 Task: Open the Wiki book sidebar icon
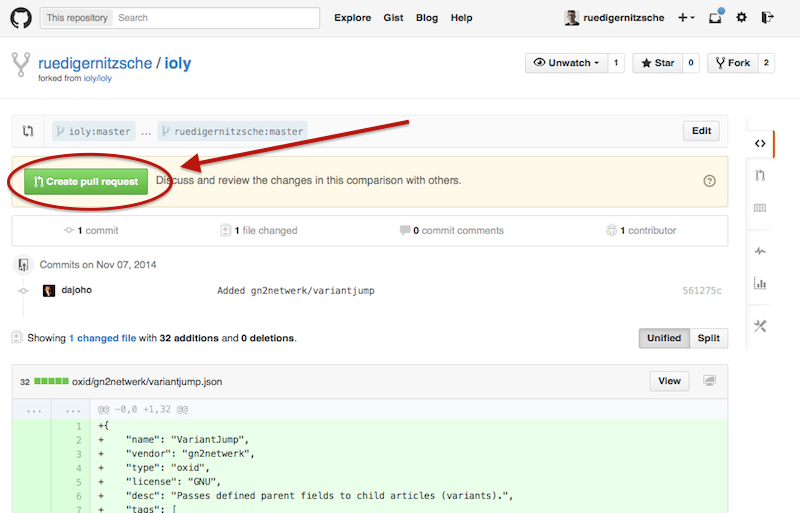pos(760,208)
